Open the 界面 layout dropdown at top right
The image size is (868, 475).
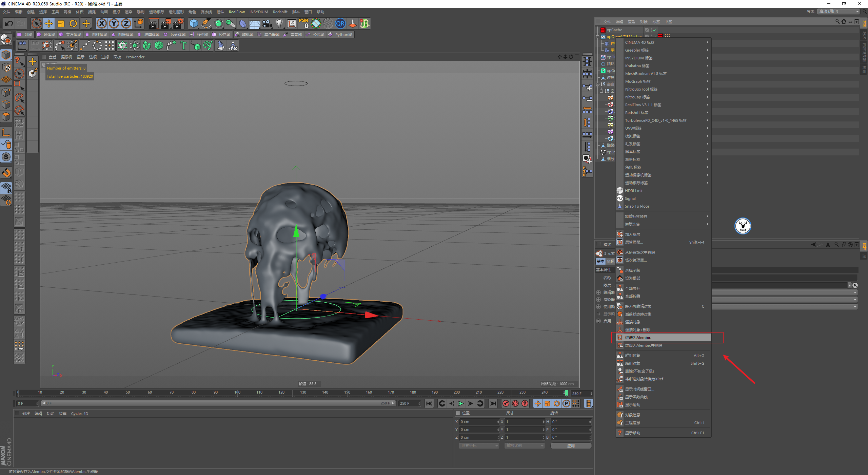(839, 12)
